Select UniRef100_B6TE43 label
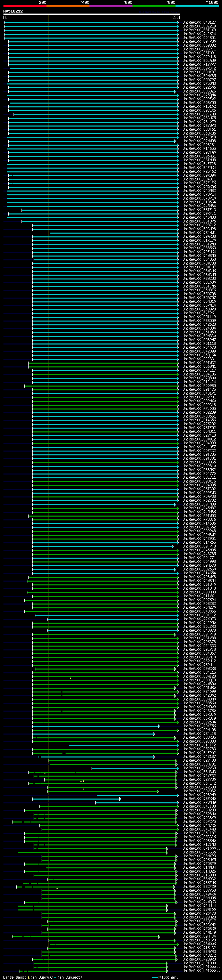 point(199,210)
